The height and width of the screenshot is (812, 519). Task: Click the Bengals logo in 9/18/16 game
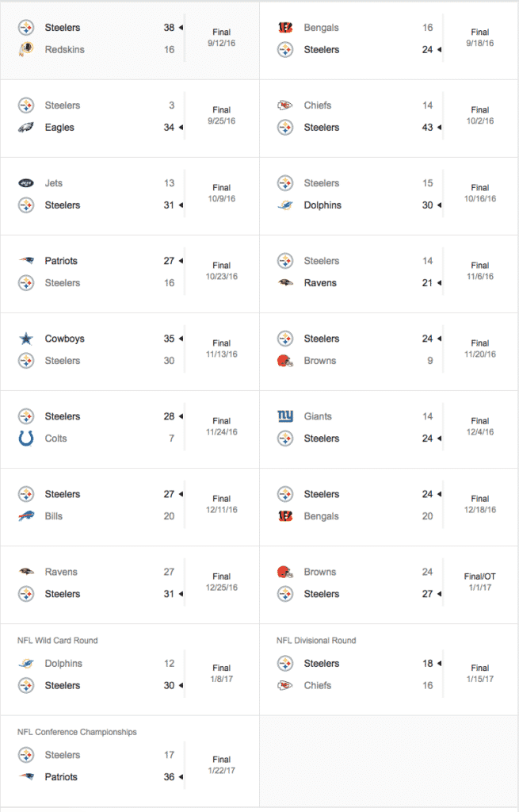coord(285,28)
